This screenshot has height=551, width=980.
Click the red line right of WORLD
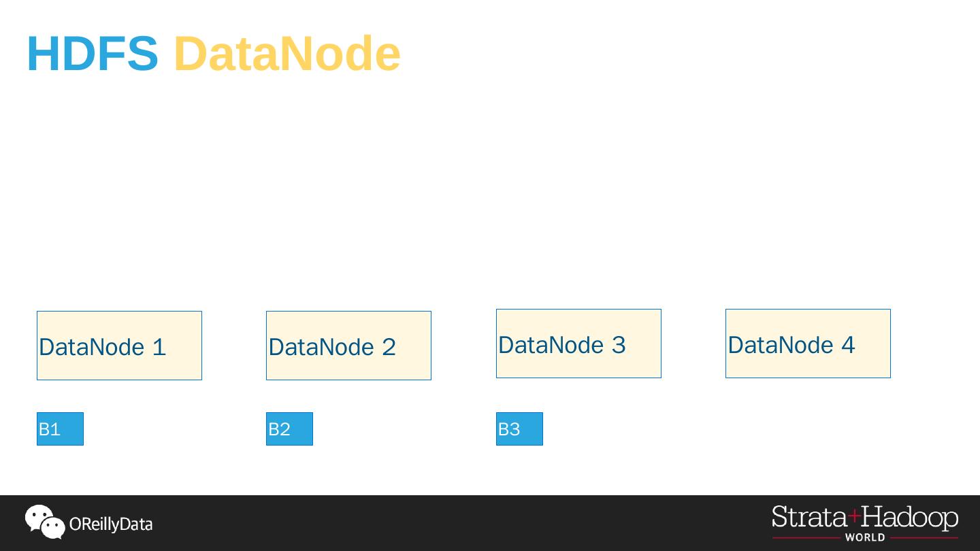coord(924,538)
